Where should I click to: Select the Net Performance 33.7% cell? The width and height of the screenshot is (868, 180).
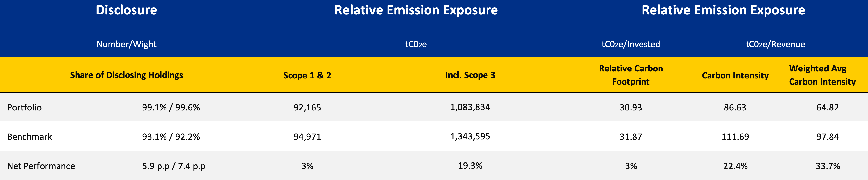[828, 166]
